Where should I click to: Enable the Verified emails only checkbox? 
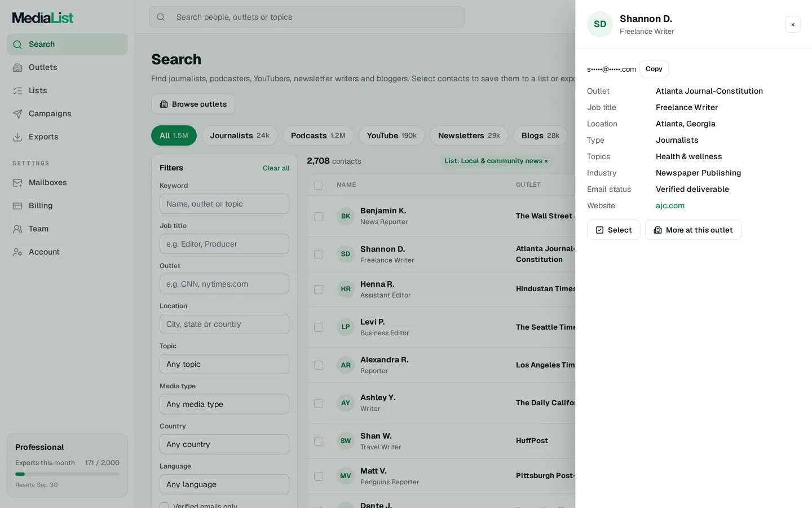click(164, 506)
